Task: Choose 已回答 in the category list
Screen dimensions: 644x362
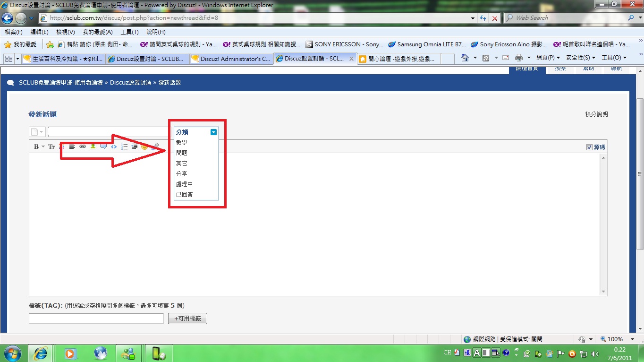Action: click(184, 195)
